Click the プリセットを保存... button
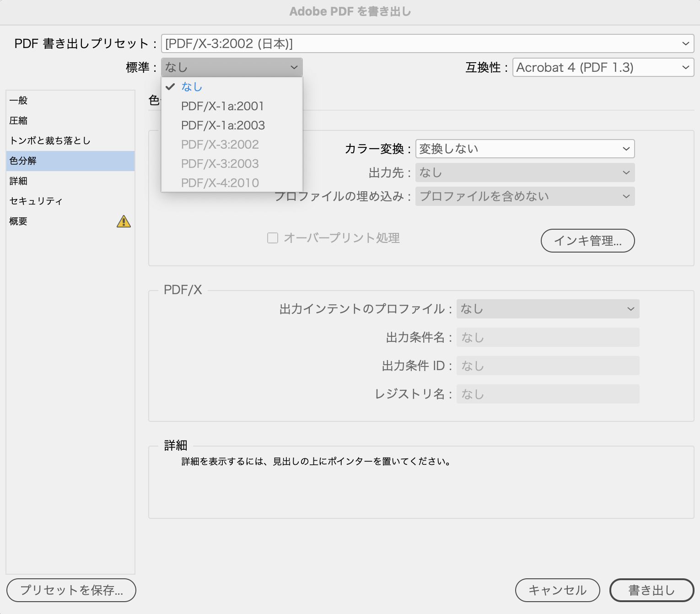 [x=71, y=590]
